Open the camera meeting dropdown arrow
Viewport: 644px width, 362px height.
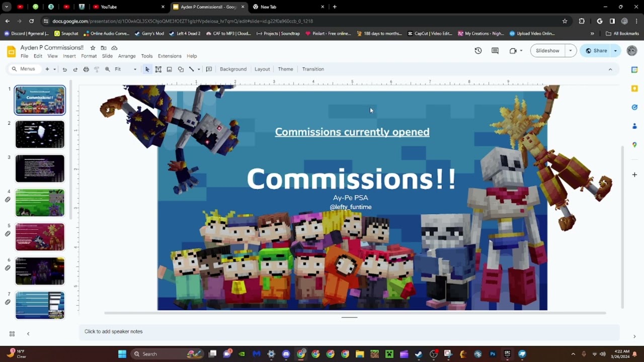coord(521,51)
